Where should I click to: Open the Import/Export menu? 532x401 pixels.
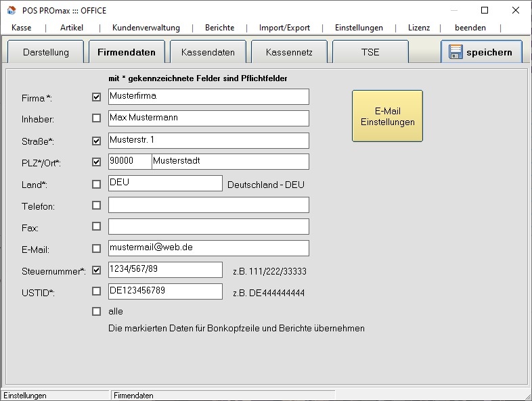[x=284, y=28]
